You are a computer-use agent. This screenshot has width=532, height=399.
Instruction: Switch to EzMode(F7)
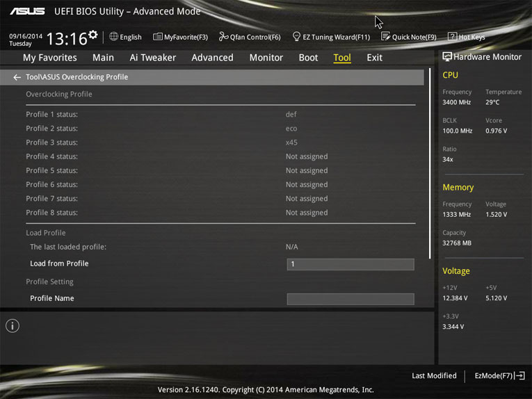(x=500, y=375)
